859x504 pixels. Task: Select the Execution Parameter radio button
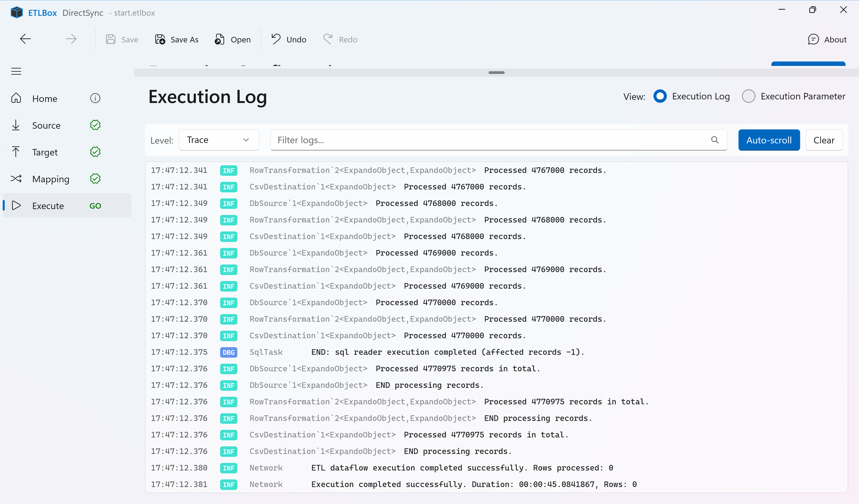coord(749,96)
